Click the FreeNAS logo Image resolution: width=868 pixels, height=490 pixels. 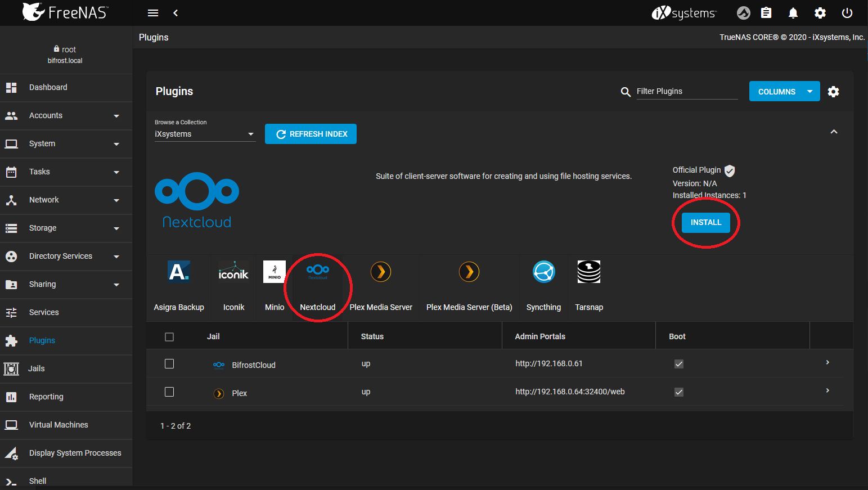(65, 12)
